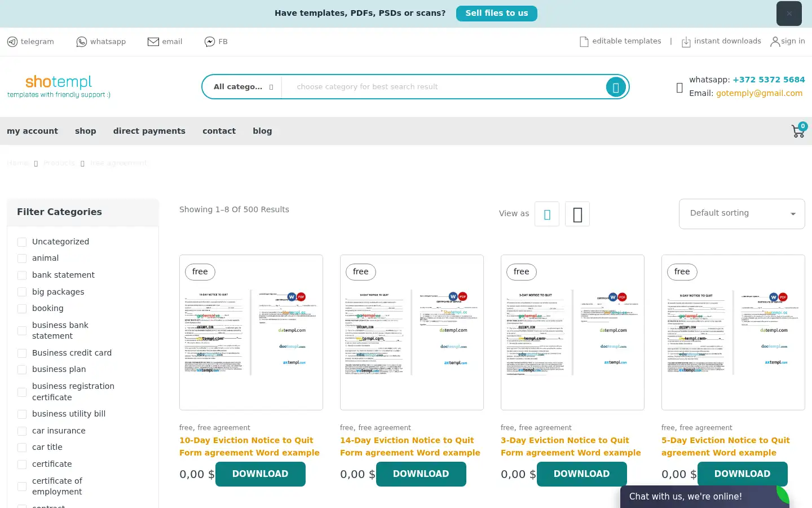Click the Sell files to us button
This screenshot has width=812, height=508.
coord(497,14)
